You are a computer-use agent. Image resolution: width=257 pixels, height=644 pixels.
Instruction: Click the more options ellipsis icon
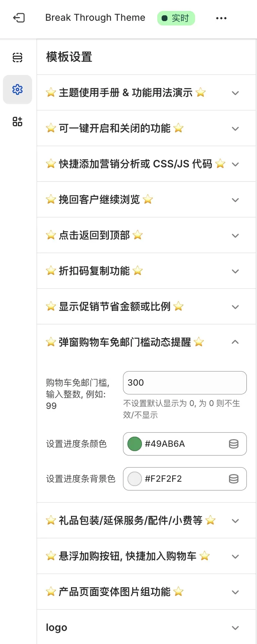pos(221,17)
